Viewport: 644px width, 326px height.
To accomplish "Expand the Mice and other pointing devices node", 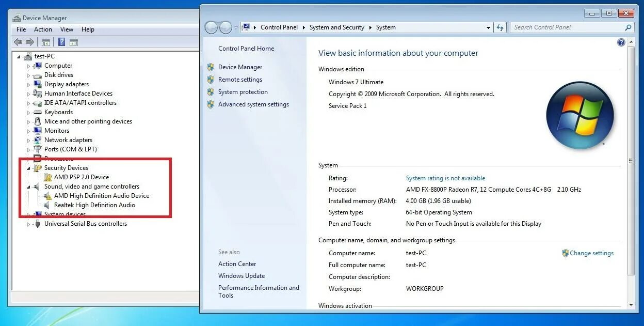I will pyautogui.click(x=29, y=122).
